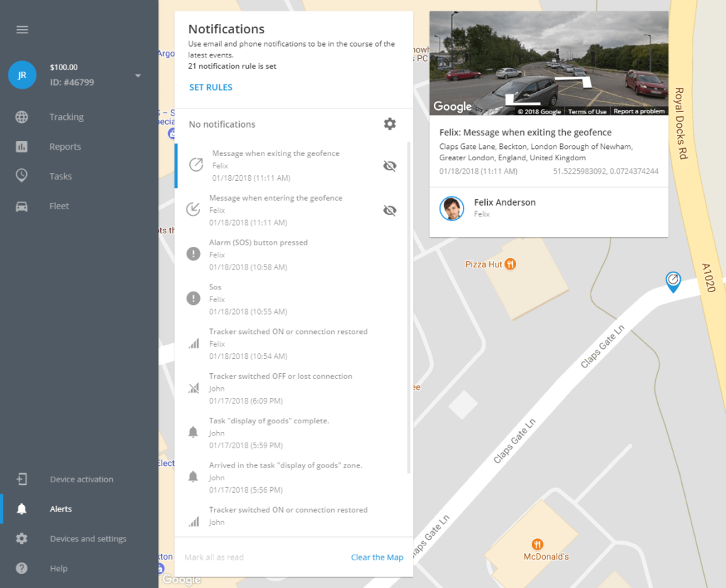Viewport: 726px width, 588px height.
Task: Open the Fleet car icon
Action: click(22, 206)
